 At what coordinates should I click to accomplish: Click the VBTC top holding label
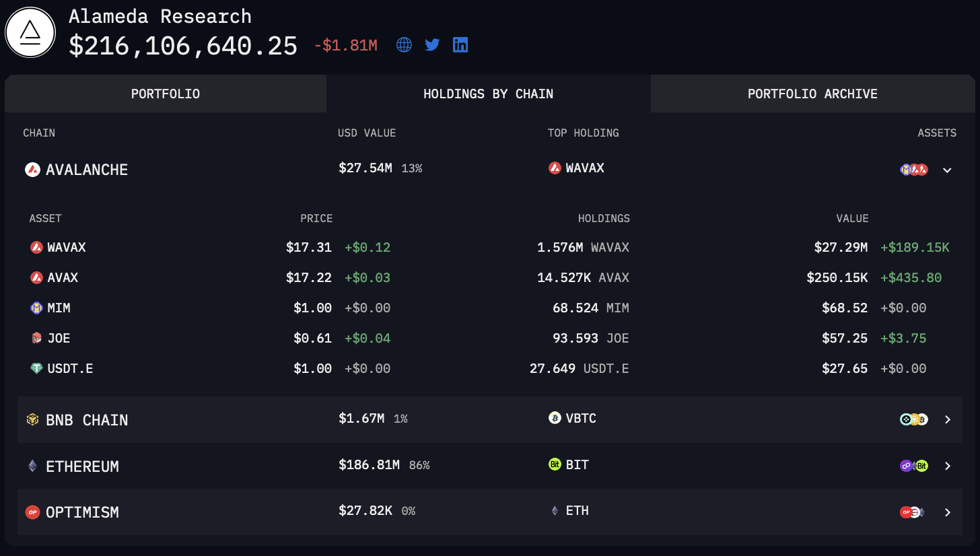(581, 418)
